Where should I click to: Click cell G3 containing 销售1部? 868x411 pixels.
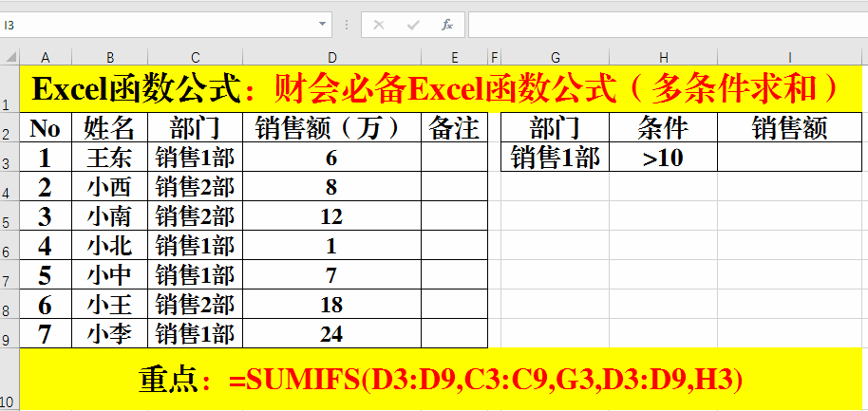[x=556, y=158]
